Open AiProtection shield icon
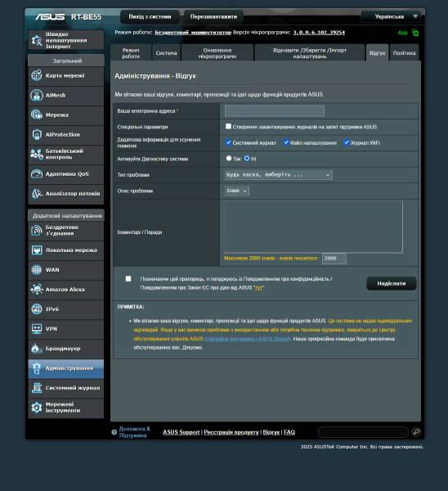The image size is (448, 491). click(x=37, y=135)
